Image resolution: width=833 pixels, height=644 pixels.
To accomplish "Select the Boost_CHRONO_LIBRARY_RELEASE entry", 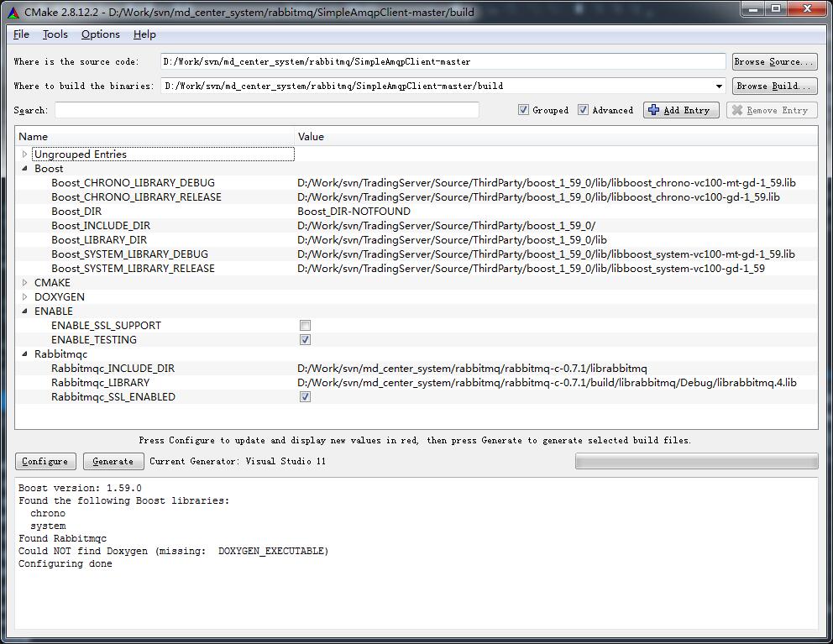I will (x=136, y=197).
